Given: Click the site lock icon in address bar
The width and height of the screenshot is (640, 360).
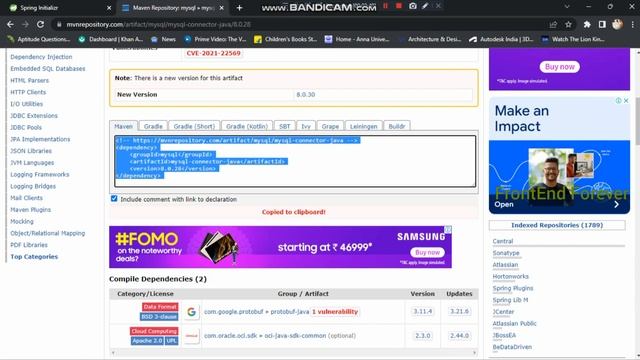Looking at the screenshot, I should tap(59, 24).
